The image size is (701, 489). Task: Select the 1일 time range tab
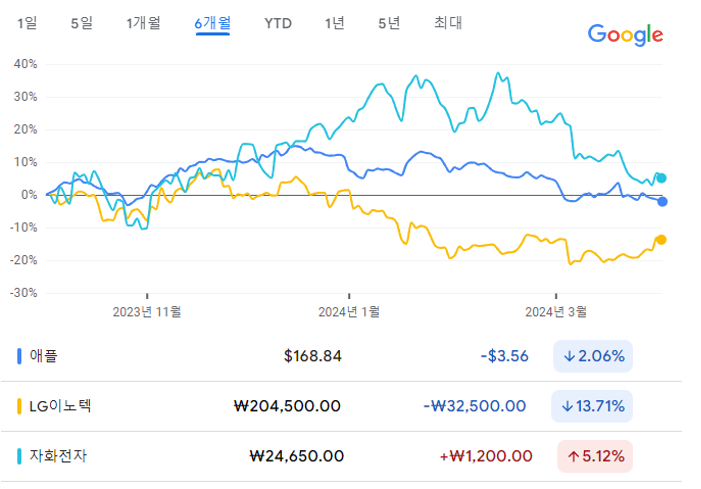click(27, 23)
